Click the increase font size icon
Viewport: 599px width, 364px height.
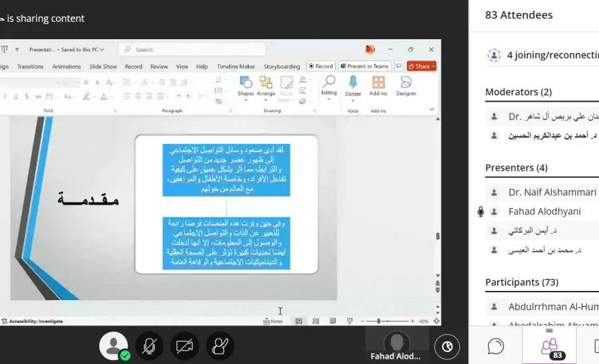(86, 82)
